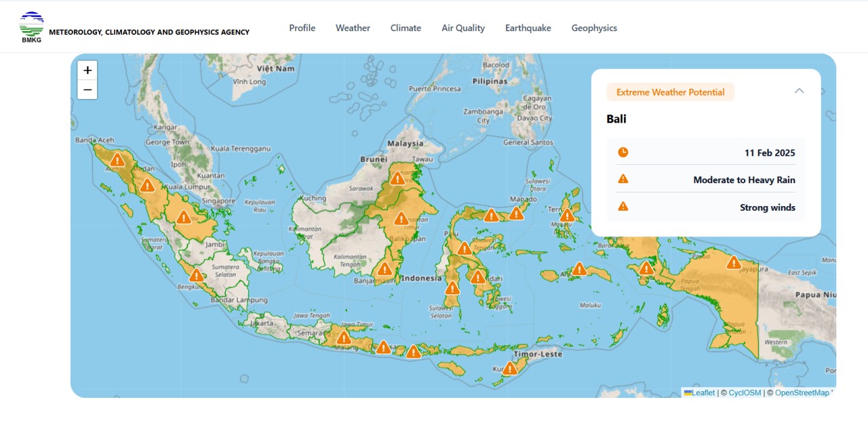Select the Bengkulu warning marker

point(196,275)
